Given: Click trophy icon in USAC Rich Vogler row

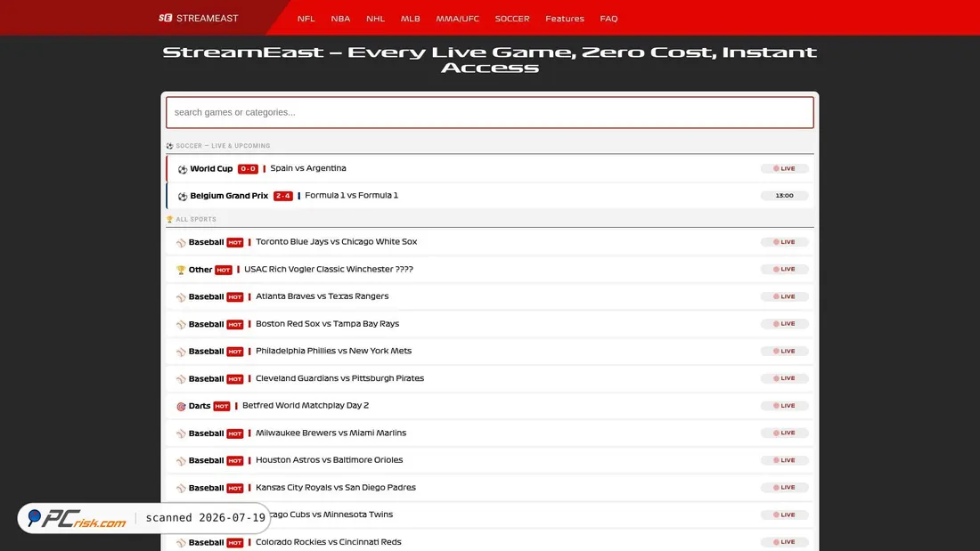Looking at the screenshot, I should (181, 270).
